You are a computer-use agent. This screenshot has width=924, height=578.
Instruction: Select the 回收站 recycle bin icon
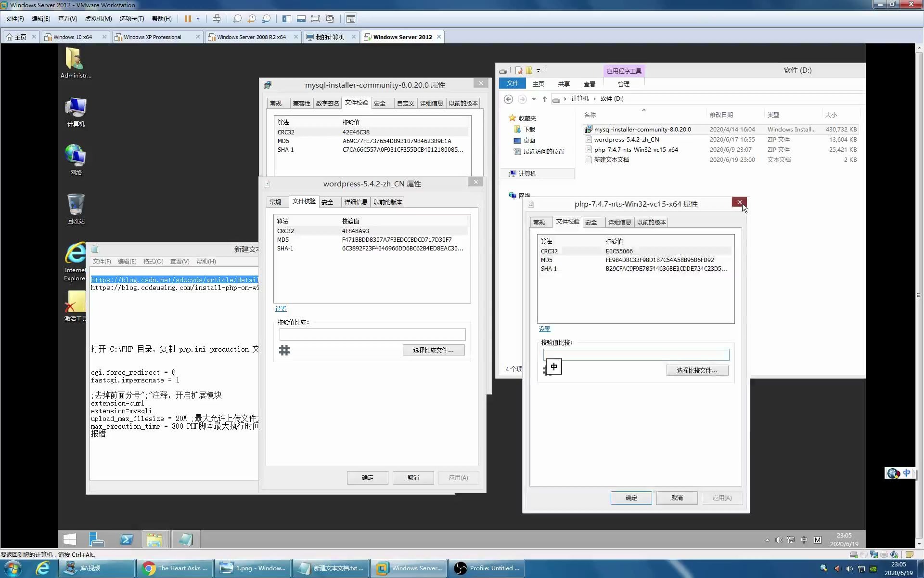coord(76,209)
